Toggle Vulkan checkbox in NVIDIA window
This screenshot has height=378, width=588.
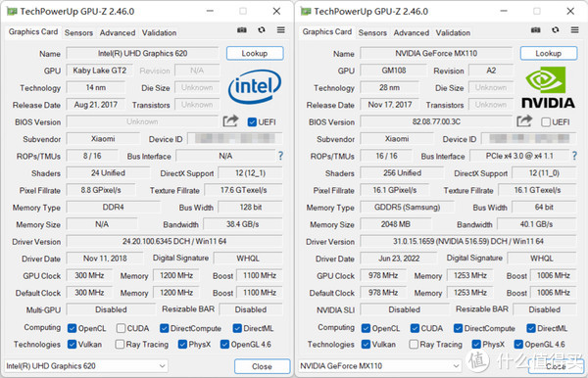(366, 345)
